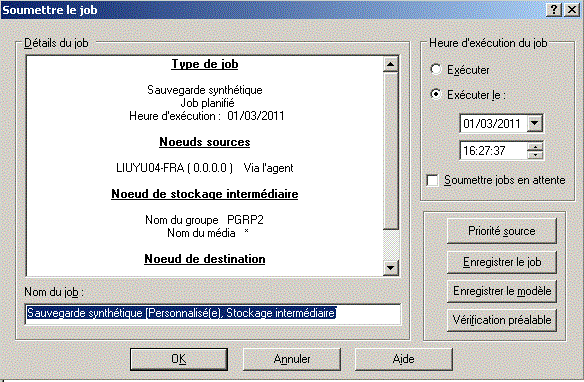Viewport: 584px width, 382px height.
Task: Open the date dropdown for 01/03/2011
Action: [x=534, y=123]
